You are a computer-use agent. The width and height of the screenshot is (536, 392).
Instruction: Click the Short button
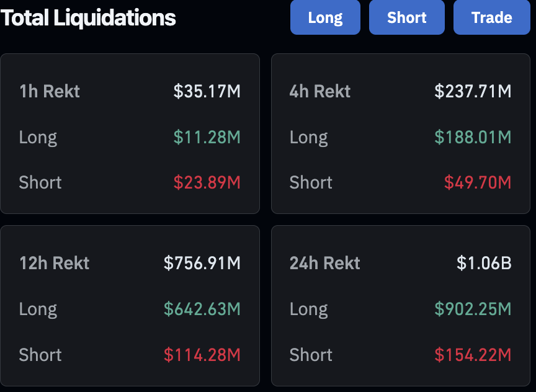(407, 17)
